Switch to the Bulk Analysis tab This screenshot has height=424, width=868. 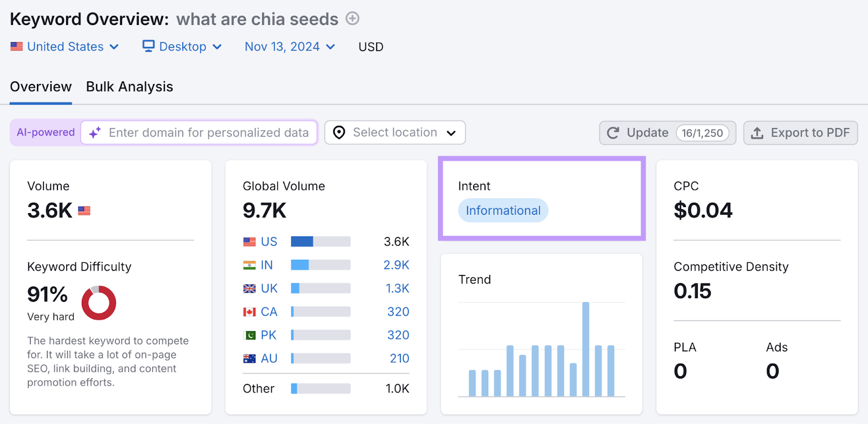(x=129, y=86)
